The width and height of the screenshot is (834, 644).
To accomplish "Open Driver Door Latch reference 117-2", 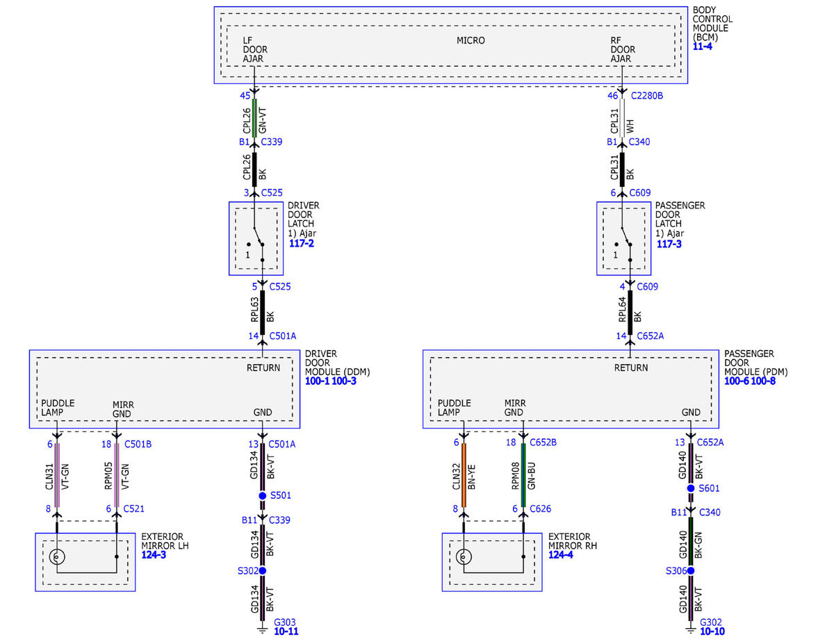I will [x=302, y=244].
